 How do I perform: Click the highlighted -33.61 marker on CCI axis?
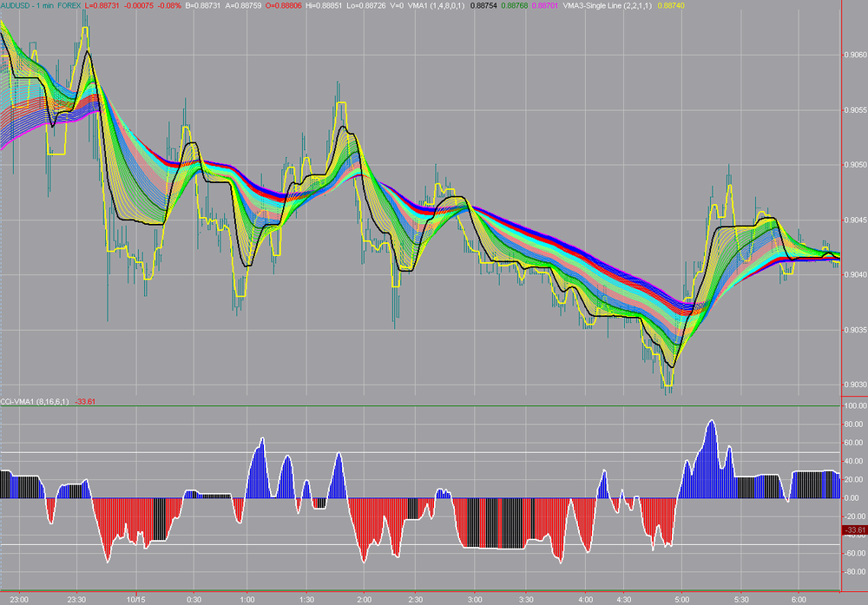pyautogui.click(x=854, y=530)
